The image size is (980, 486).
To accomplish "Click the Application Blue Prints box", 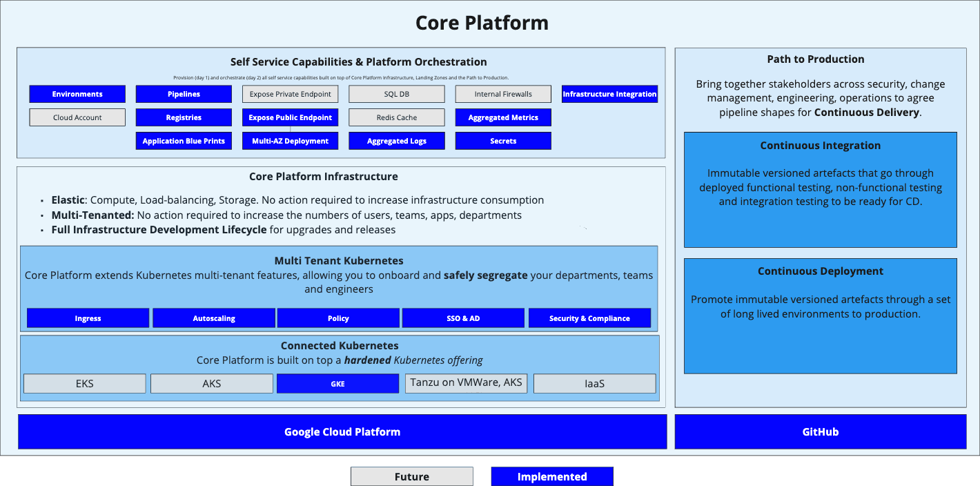I will tap(184, 141).
